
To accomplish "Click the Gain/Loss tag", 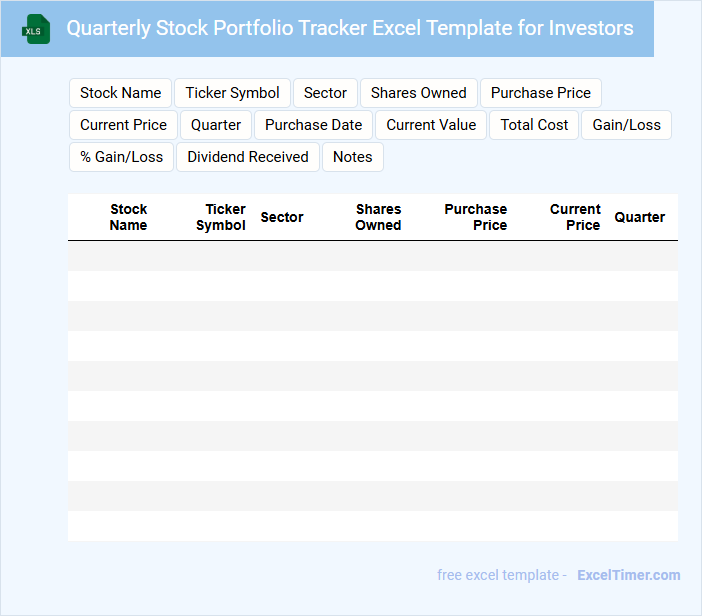I will click(626, 125).
